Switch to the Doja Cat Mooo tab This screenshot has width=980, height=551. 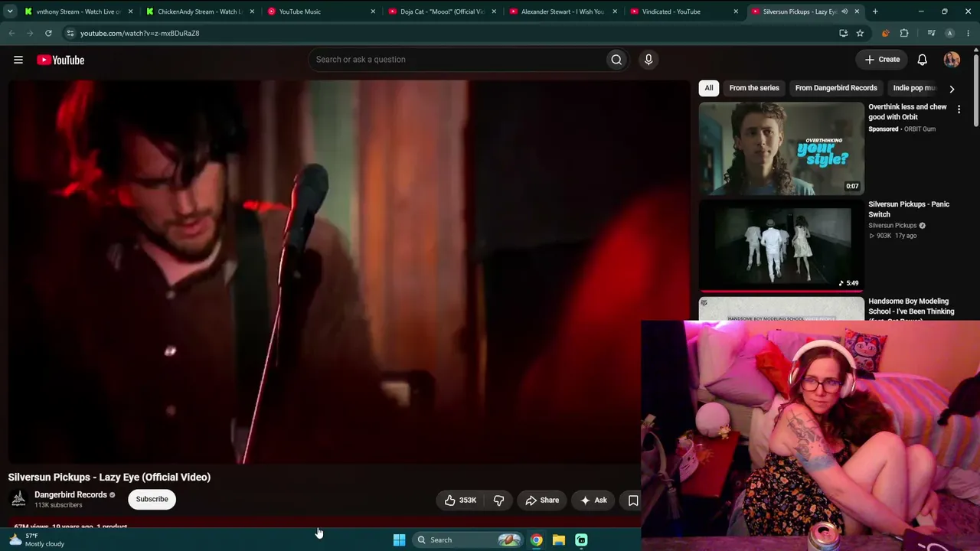click(x=442, y=11)
